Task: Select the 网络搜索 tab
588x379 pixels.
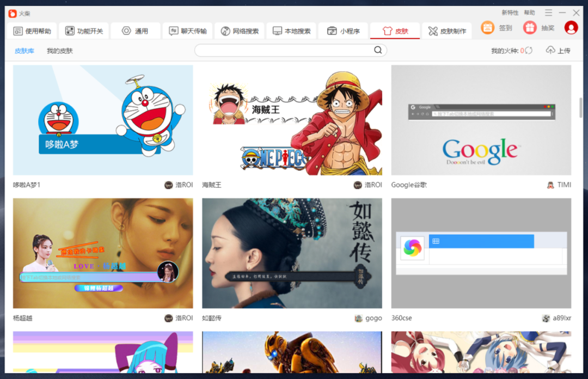Action: coord(239,31)
